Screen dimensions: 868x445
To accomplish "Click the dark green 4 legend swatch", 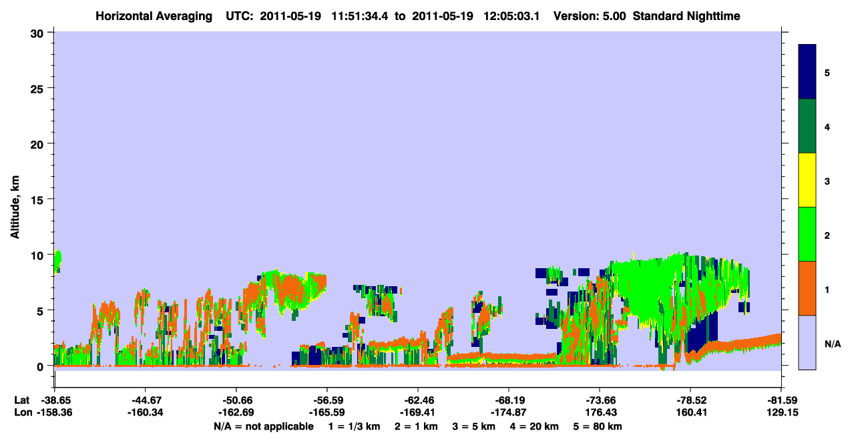I will coord(807,126).
